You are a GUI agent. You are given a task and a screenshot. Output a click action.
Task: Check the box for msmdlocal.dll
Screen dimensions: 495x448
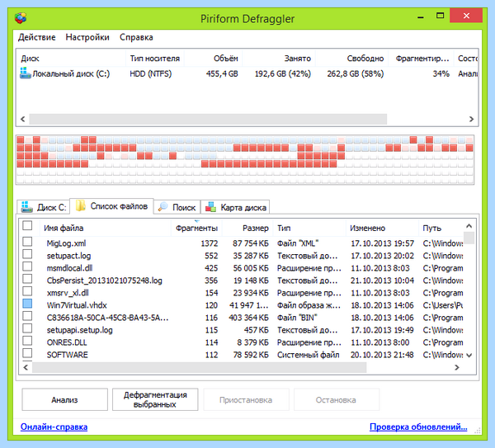(27, 266)
